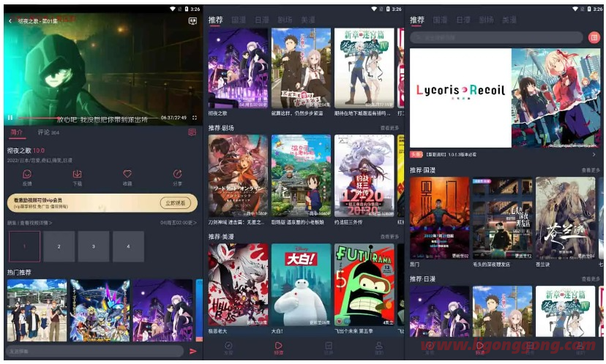Focus the 发送弹幕 input field
606x364 pixels.
95,352
